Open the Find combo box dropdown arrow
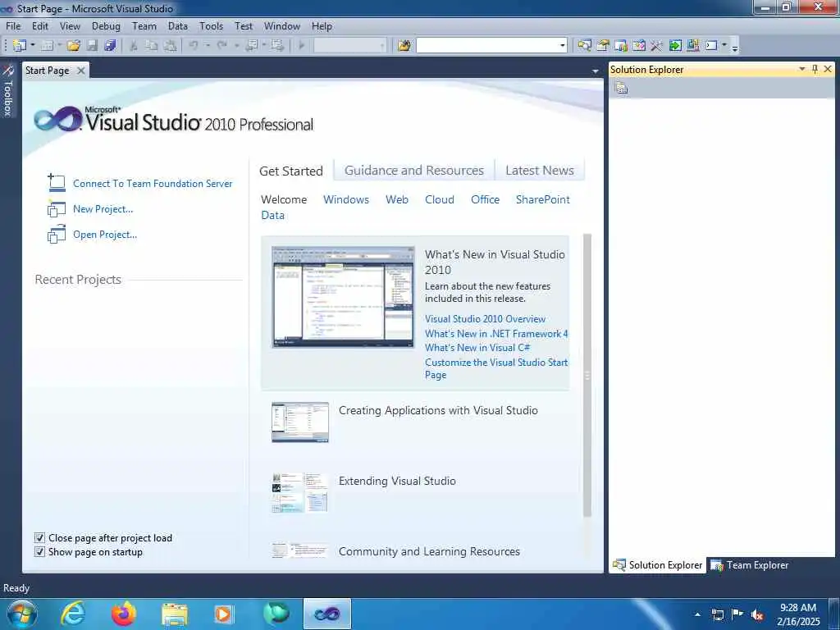840x630 pixels. (563, 46)
